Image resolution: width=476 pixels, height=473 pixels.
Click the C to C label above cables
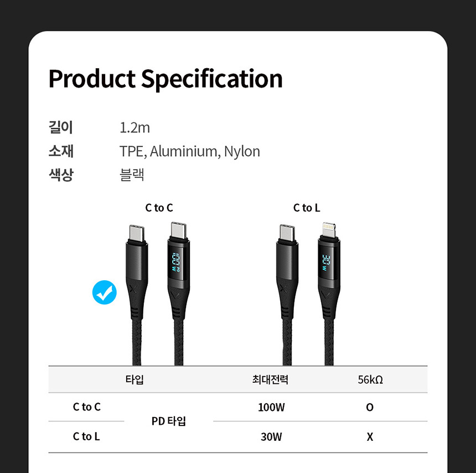[x=159, y=208]
